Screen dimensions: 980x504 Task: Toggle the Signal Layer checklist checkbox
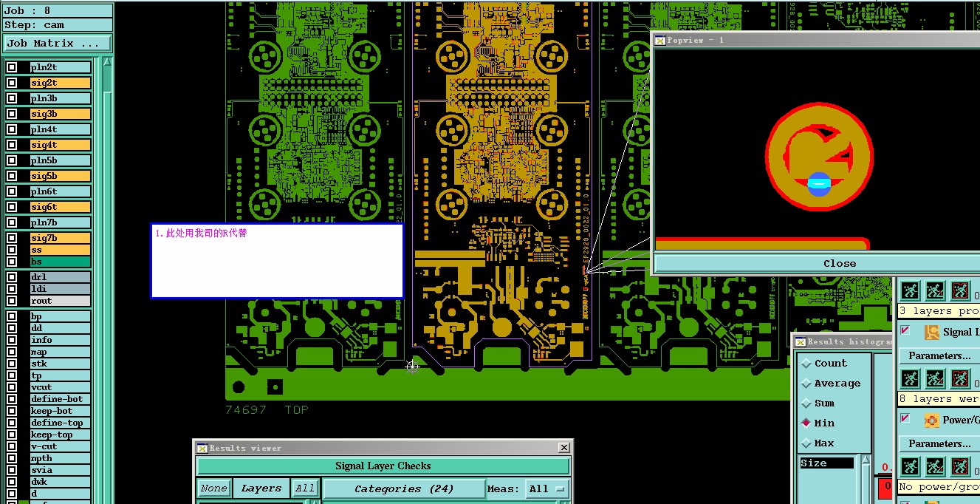[x=905, y=330]
